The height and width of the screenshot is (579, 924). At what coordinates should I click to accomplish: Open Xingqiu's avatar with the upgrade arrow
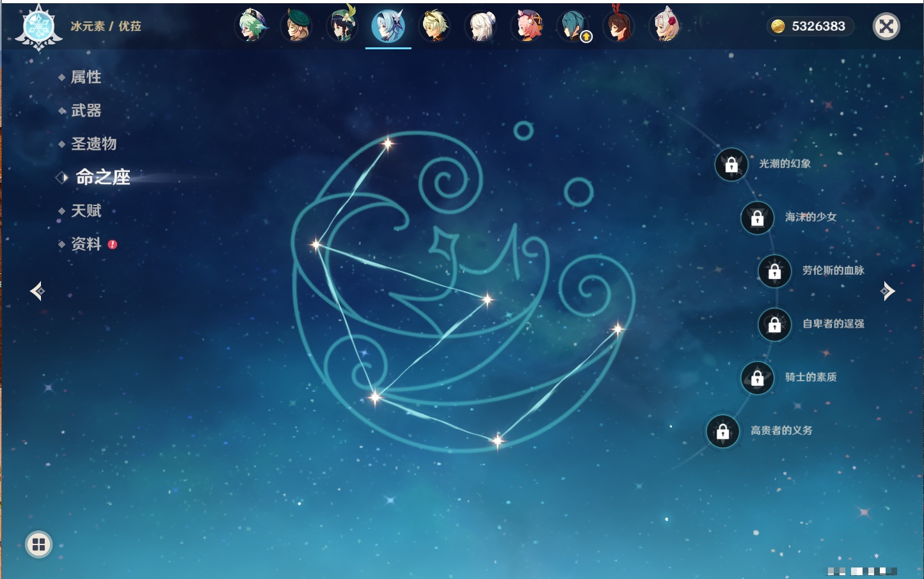point(573,26)
